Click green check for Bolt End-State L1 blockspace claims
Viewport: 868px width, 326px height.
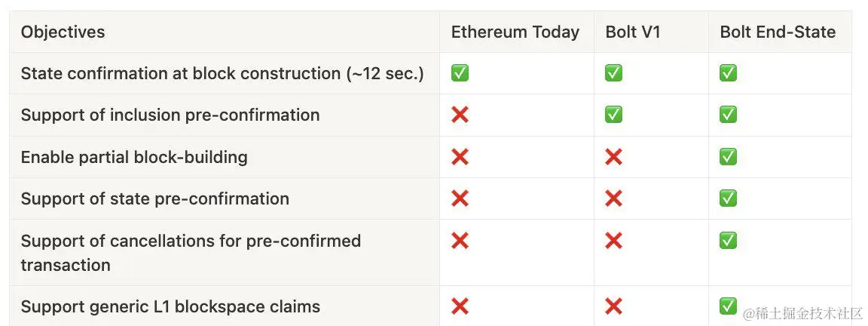click(728, 306)
